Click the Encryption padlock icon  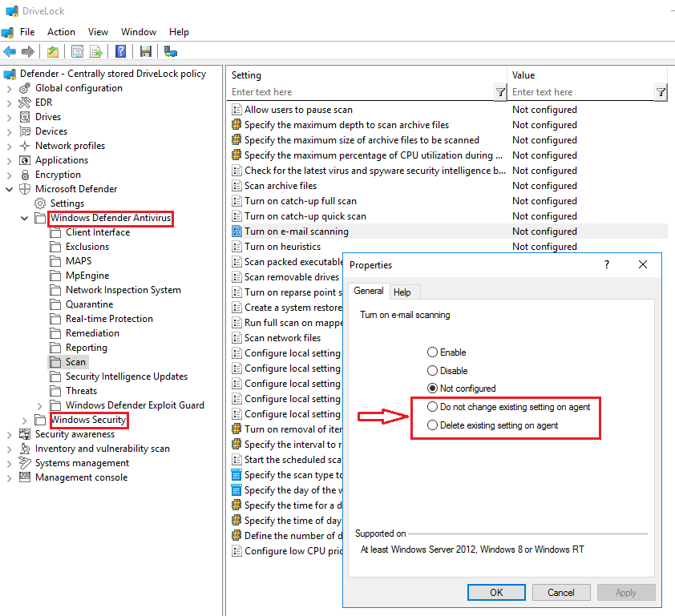pos(25,175)
